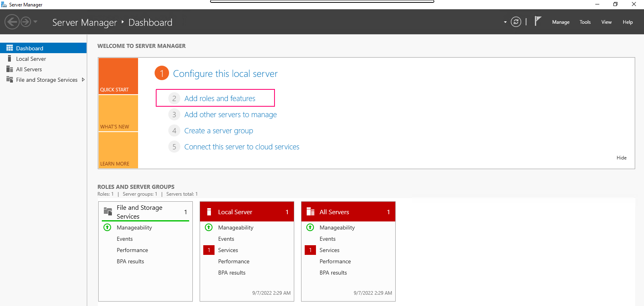This screenshot has width=644, height=306.
Task: Click the Dashboard grid icon in sidebar
Action: click(10, 48)
